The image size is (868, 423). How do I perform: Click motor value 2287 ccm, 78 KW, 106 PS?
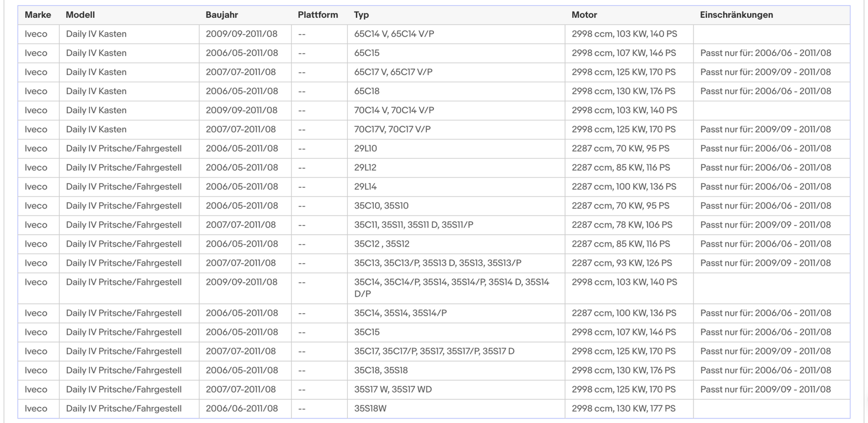click(622, 225)
